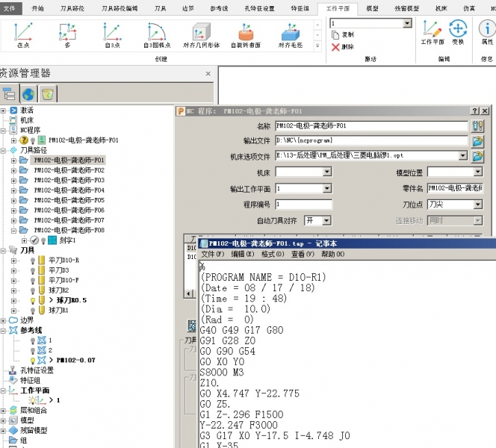Toggle visibility bulb of 平刀D10-R
The width and height of the screenshot is (496, 448).
33,261
